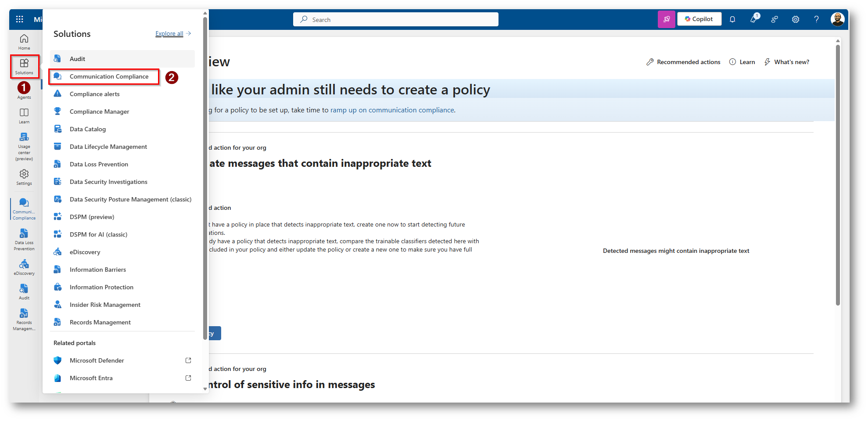Open Recommended actions

click(x=683, y=62)
